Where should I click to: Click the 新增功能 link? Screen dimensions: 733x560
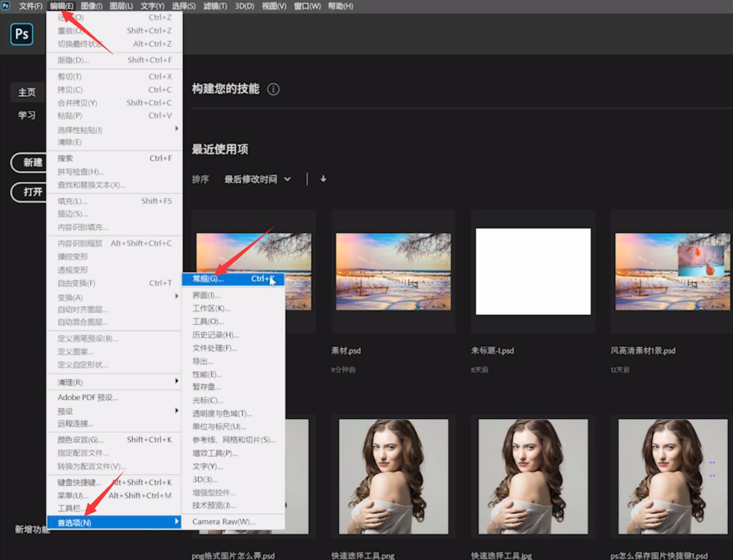point(32,529)
